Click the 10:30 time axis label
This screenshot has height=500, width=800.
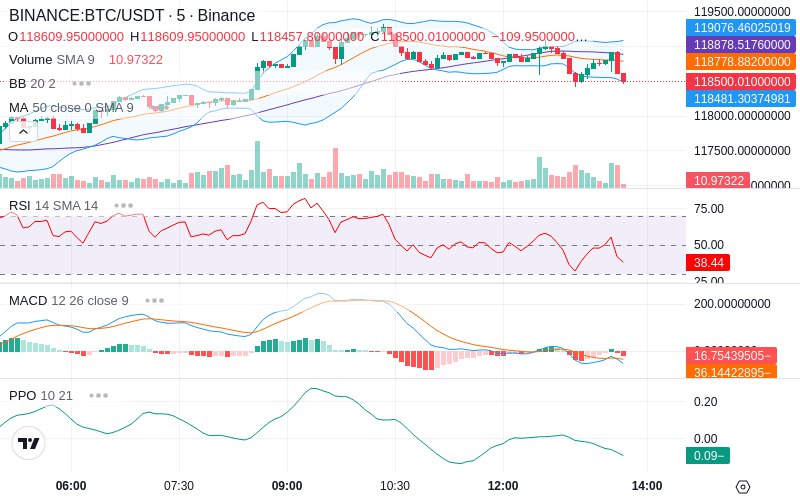pyautogui.click(x=395, y=486)
